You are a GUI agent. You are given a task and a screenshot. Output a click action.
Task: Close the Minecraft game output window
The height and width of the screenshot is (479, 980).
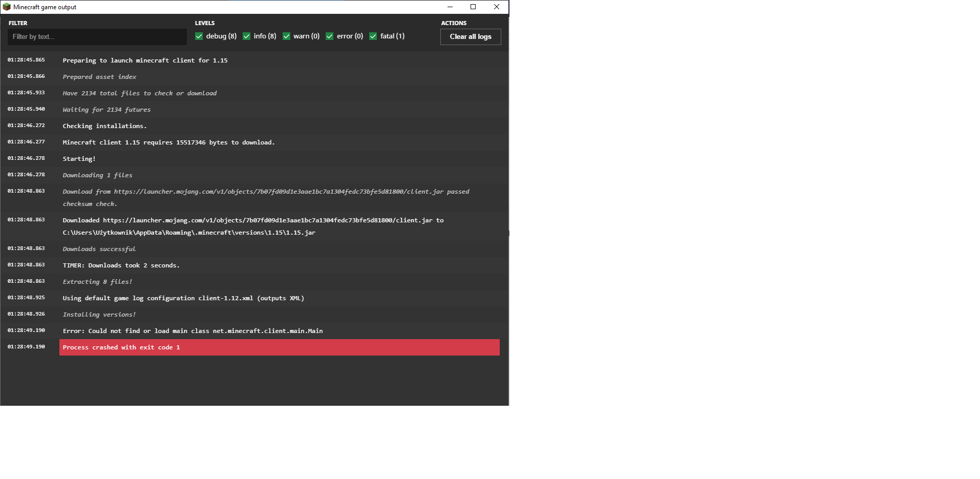pos(497,7)
